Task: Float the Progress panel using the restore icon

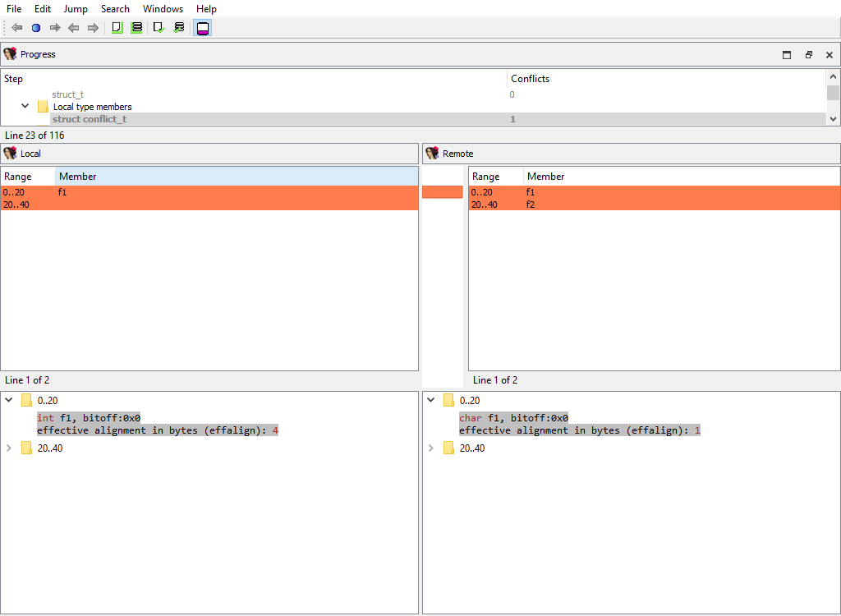Action: click(x=808, y=55)
